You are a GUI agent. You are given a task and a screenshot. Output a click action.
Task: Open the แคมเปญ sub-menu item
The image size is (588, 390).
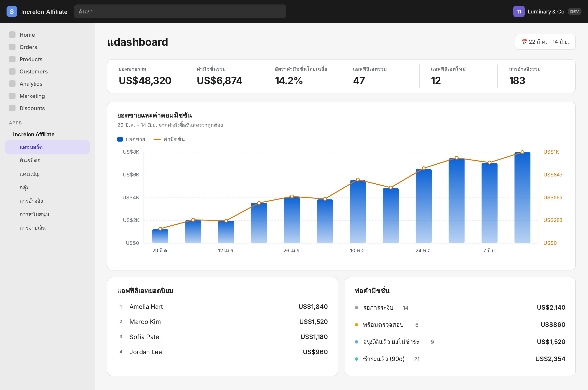tap(47, 174)
